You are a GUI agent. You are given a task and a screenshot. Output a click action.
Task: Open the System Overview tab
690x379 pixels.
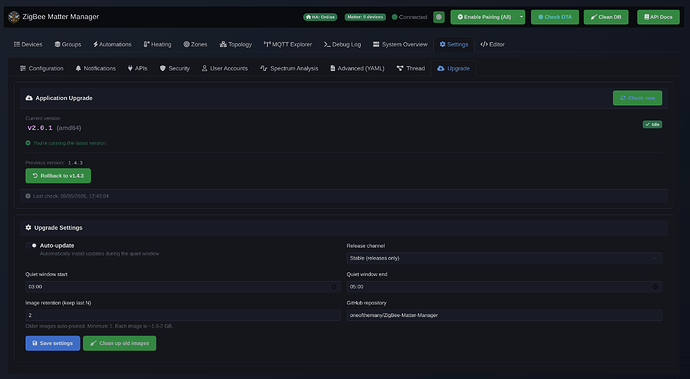[400, 44]
